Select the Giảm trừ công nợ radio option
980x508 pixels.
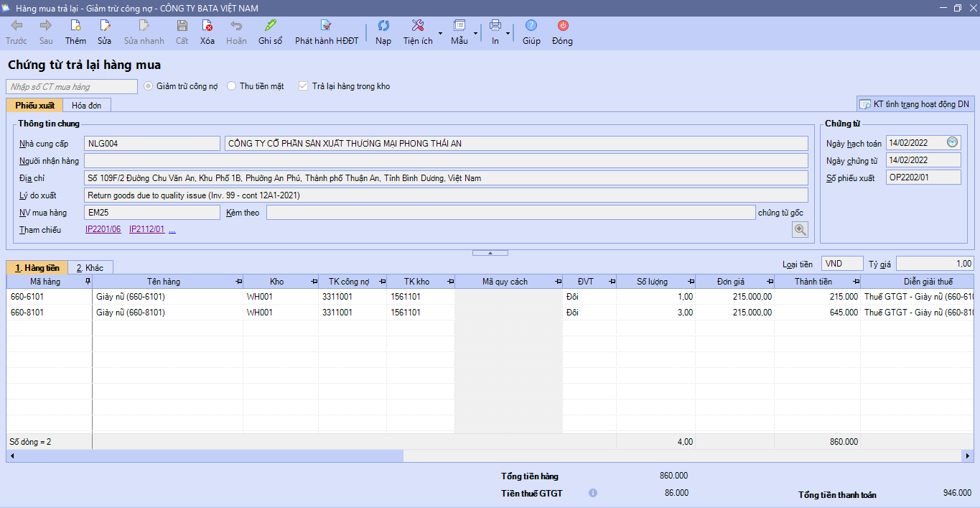(149, 86)
